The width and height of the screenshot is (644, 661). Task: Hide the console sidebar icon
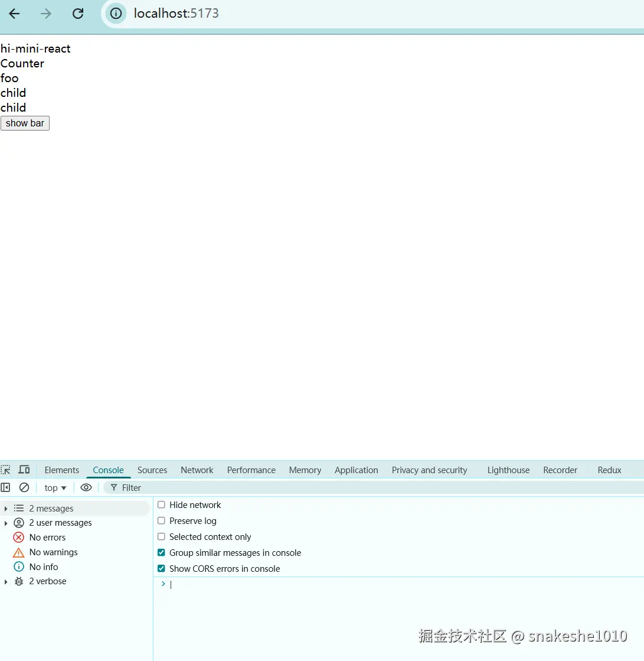click(5, 488)
